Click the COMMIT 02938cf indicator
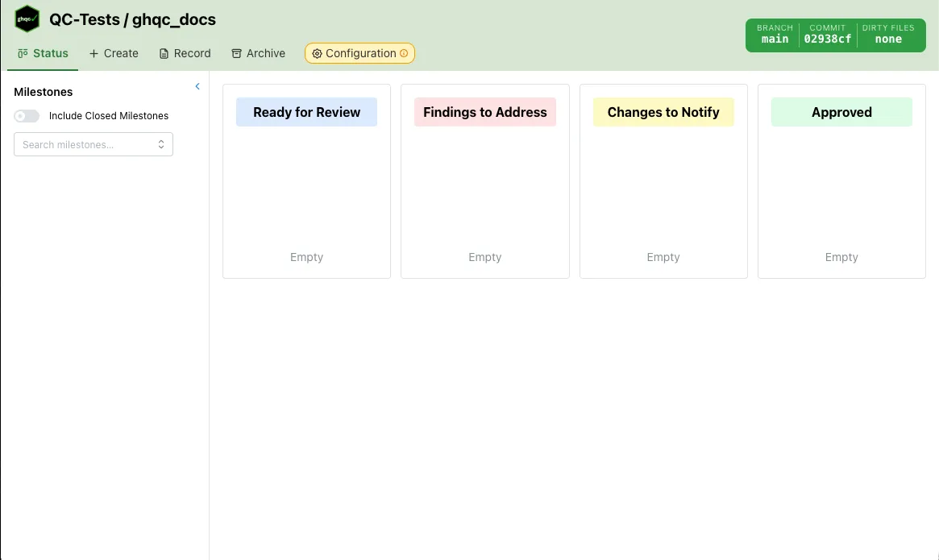The image size is (939, 560). pos(827,35)
